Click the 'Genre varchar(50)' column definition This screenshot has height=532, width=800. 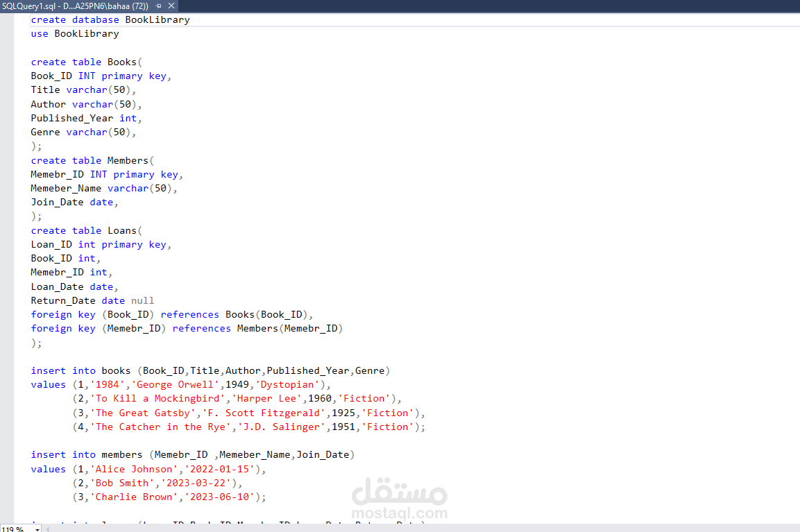(x=83, y=132)
